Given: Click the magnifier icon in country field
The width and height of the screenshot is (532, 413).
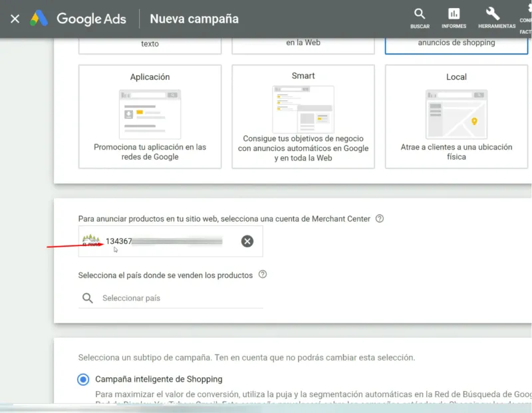Looking at the screenshot, I should (x=88, y=298).
